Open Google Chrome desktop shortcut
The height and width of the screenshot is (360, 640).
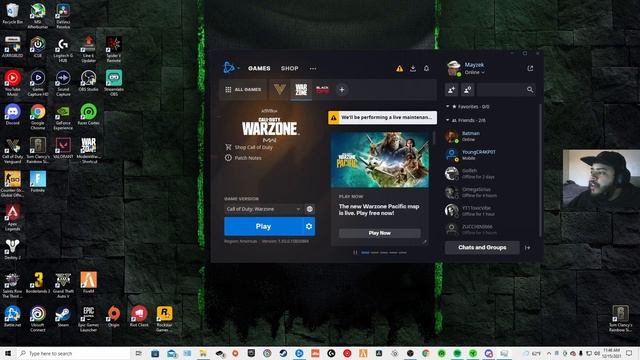pyautogui.click(x=38, y=116)
